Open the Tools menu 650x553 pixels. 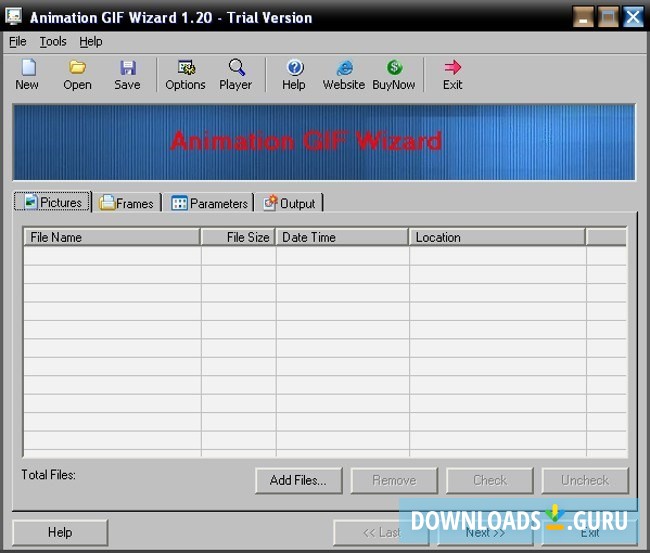(53, 41)
